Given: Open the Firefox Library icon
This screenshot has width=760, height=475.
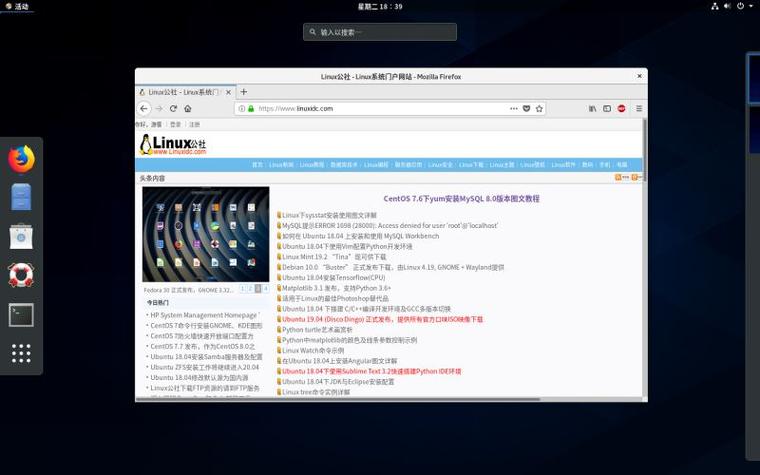Looking at the screenshot, I should coord(592,109).
